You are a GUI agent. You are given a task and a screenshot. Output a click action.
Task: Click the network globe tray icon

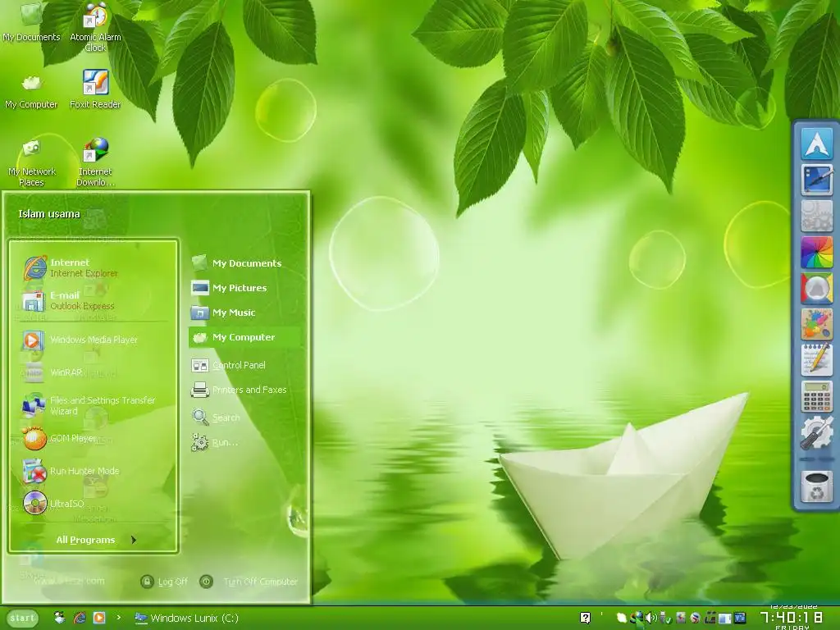(x=637, y=618)
